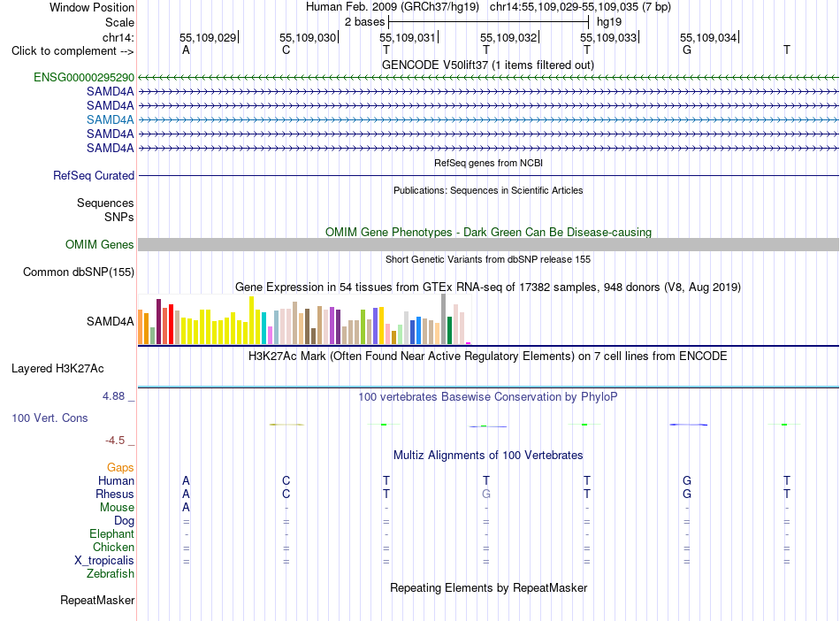Click the Multiz Alignments of 100 Vertebrates title
This screenshot has height=621, width=840.
[x=488, y=455]
